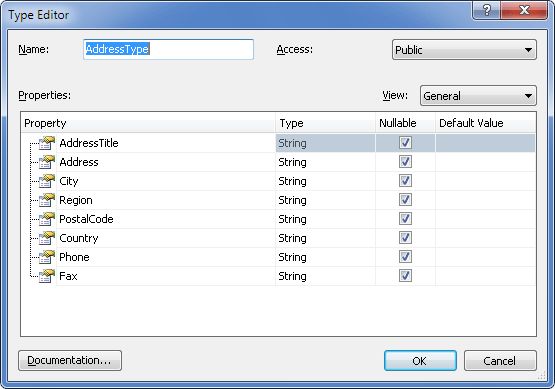
Task: Toggle Nullable checkbox for Fax
Action: pyautogui.click(x=405, y=276)
